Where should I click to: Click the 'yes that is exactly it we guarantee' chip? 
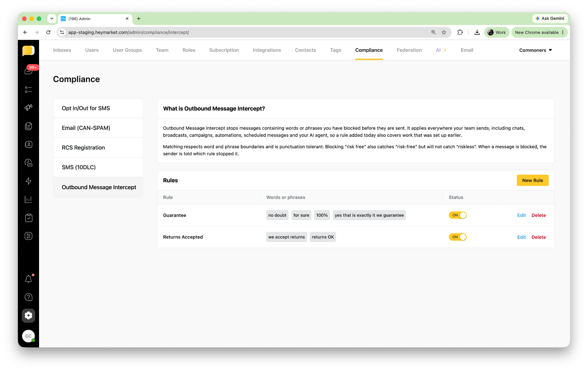point(369,215)
